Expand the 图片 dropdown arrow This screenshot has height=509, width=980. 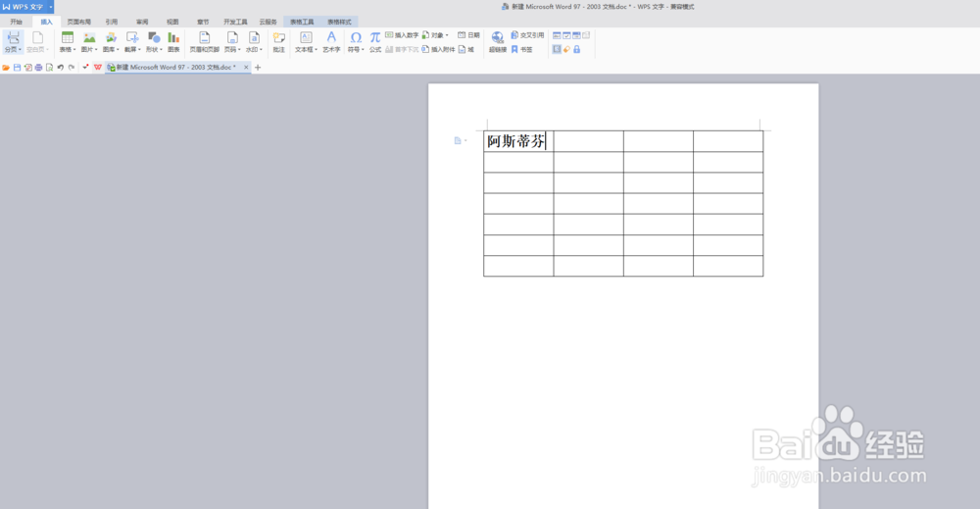(x=96, y=50)
